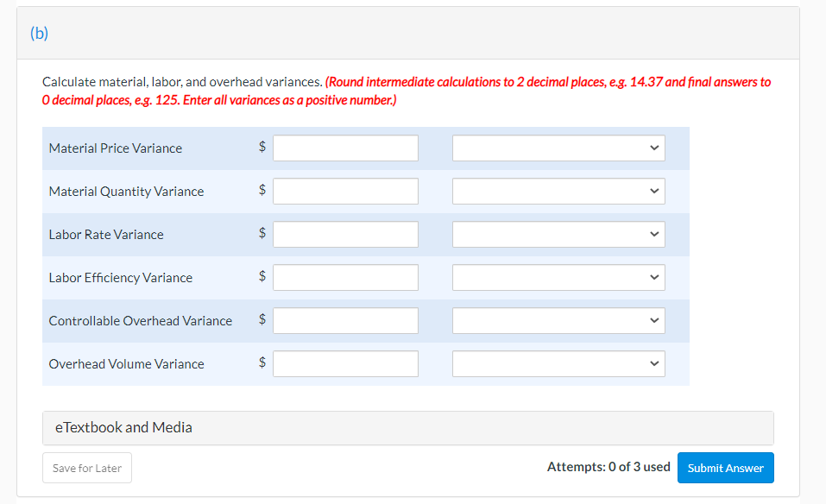Open the Labor Rate Variance dropdown

[558, 235]
